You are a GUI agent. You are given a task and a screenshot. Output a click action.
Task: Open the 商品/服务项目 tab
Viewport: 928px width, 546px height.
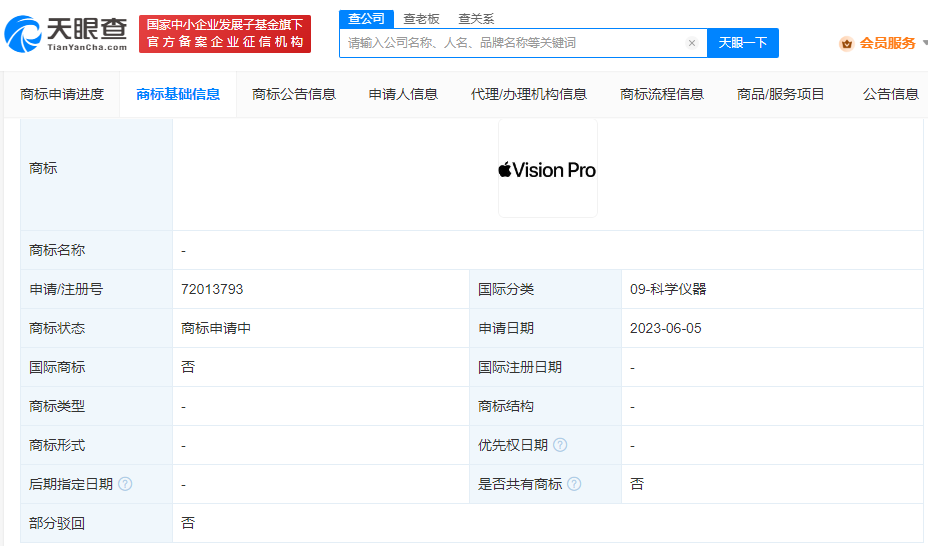[x=781, y=94]
